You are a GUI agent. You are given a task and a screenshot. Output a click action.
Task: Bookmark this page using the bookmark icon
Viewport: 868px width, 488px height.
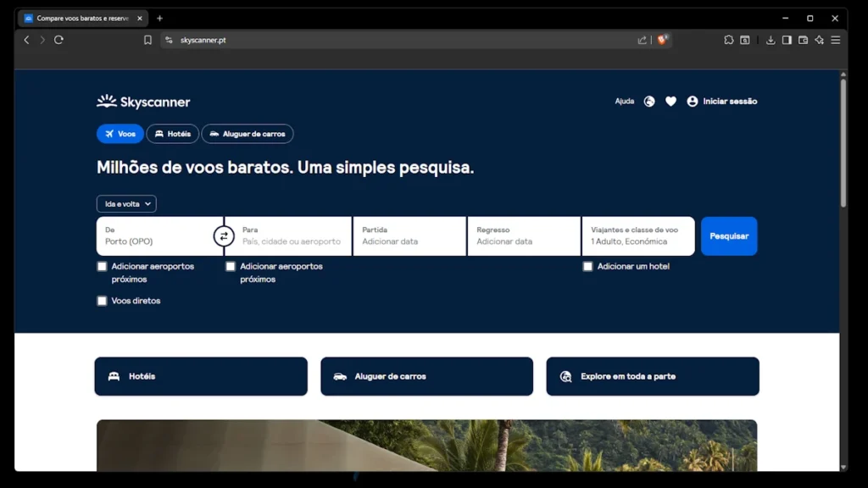tap(147, 40)
